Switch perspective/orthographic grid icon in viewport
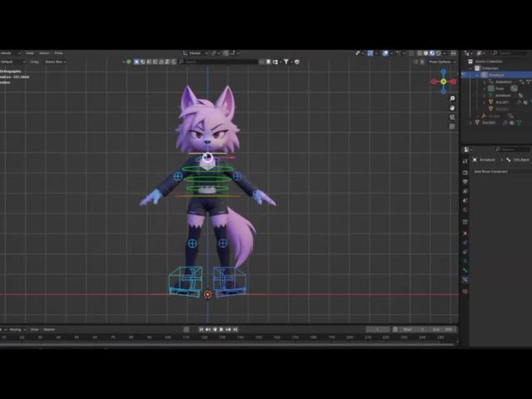The width and height of the screenshot is (532, 399). point(452,127)
